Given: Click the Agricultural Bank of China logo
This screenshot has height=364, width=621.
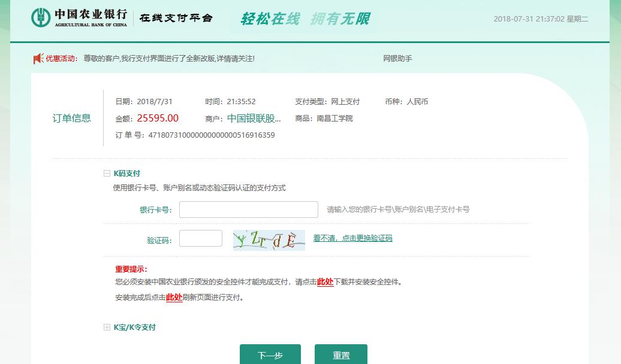Looking at the screenshot, I should tap(79, 18).
